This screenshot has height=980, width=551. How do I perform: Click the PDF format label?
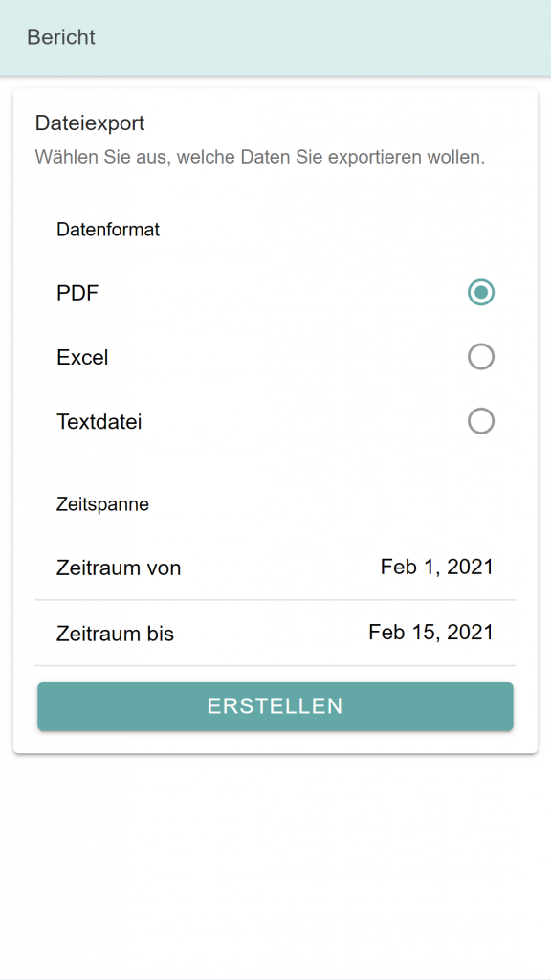tap(77, 293)
